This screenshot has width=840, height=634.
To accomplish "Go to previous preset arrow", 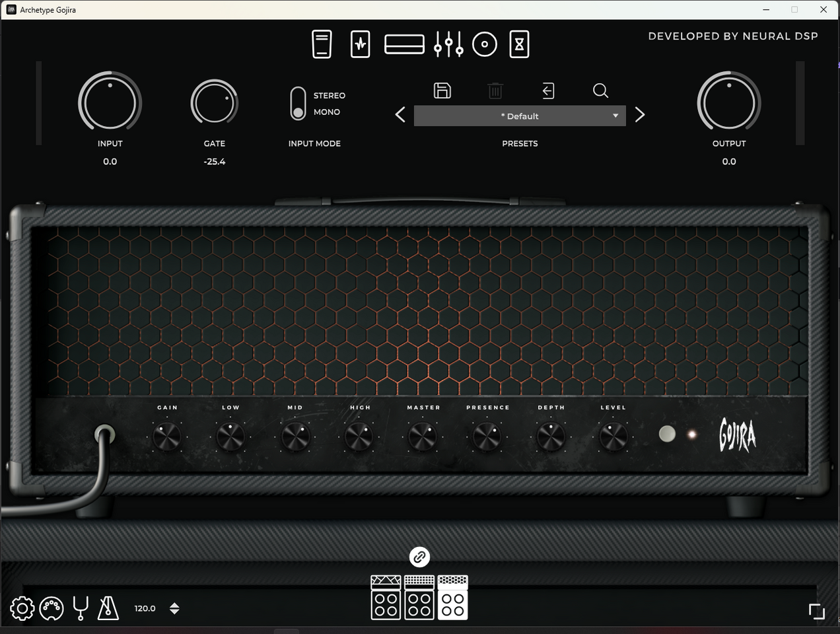I will [400, 115].
